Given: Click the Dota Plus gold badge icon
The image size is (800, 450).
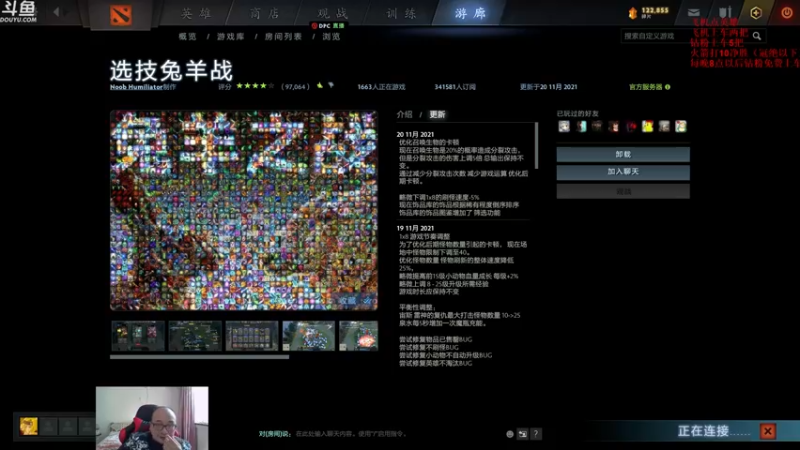Looking at the screenshot, I should (756, 13).
